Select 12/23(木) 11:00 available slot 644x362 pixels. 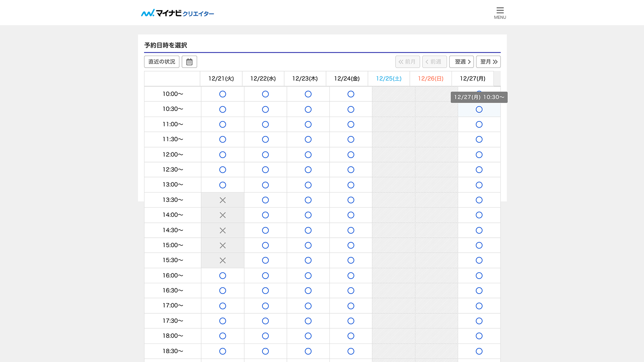coord(308,124)
